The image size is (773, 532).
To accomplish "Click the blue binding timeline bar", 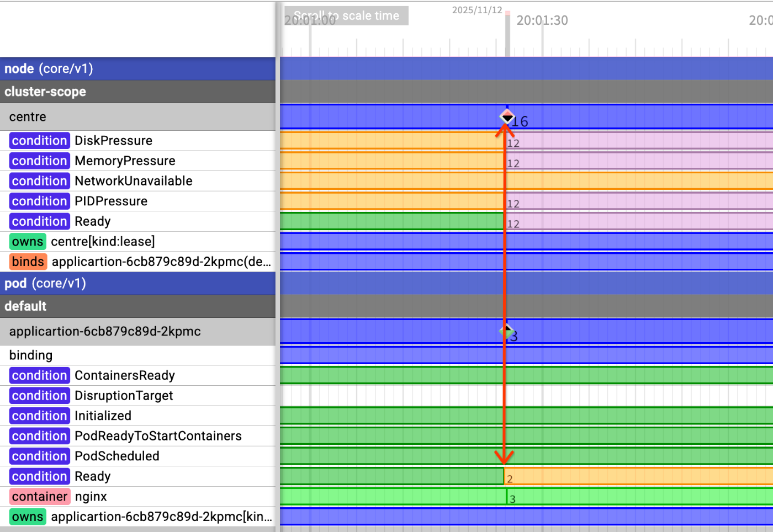I will point(527,355).
